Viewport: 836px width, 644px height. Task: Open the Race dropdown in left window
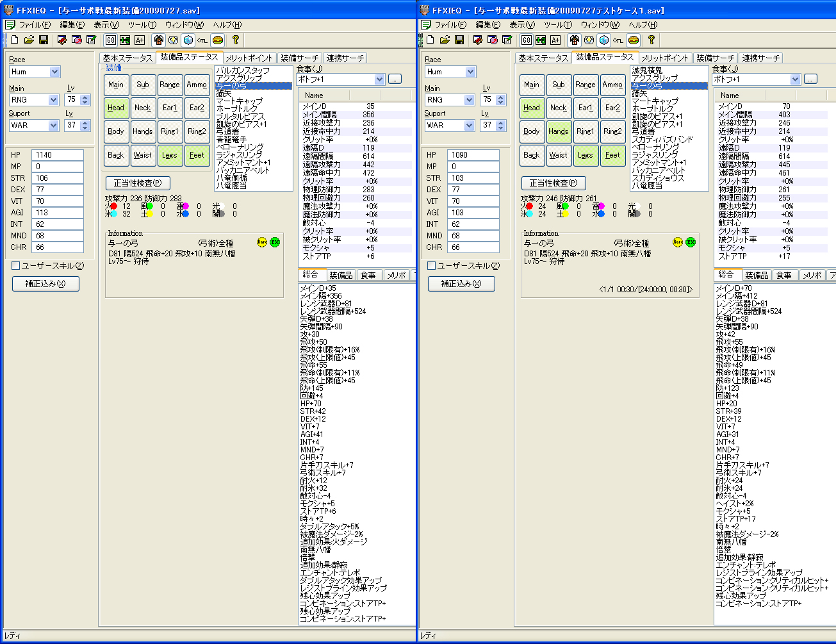54,72
